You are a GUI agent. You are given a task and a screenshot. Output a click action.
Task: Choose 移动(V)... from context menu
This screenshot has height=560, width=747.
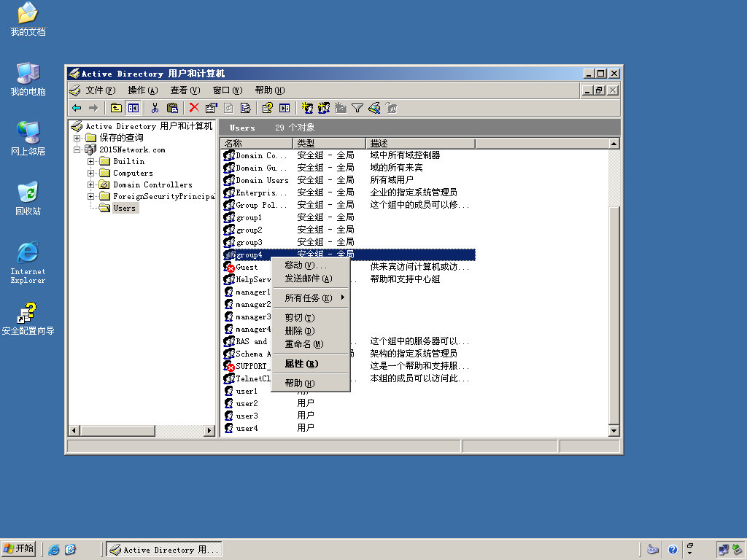coord(311,265)
